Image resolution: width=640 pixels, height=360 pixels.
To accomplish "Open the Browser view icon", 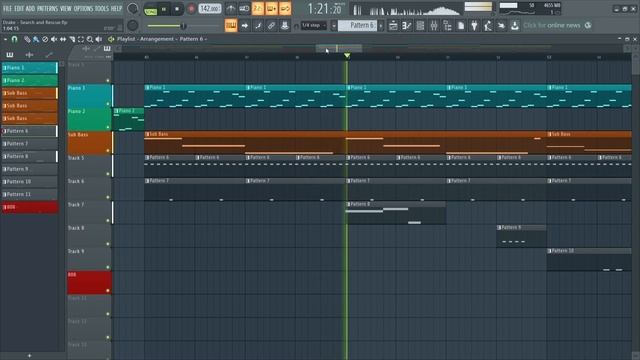I will coord(447,26).
